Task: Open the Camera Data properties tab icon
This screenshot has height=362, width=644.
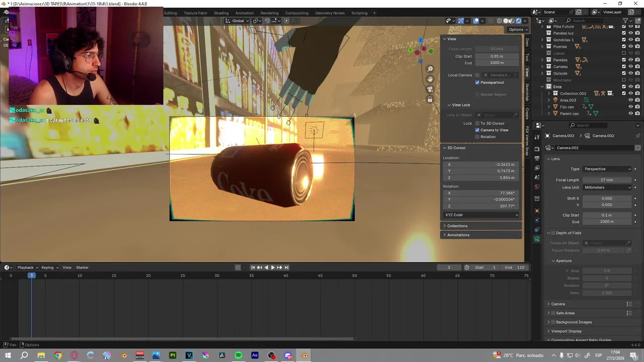Action: point(537,239)
